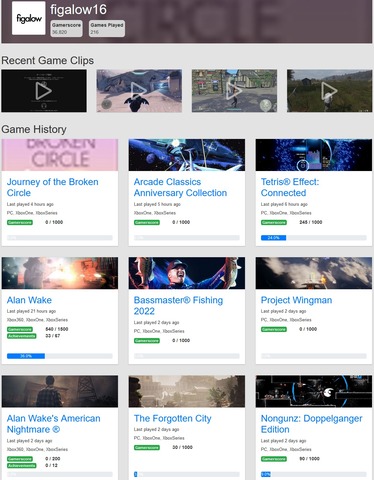Viewport: 374px width, 480px height.
Task: Click the figalow16 username heading
Action: coord(78,10)
